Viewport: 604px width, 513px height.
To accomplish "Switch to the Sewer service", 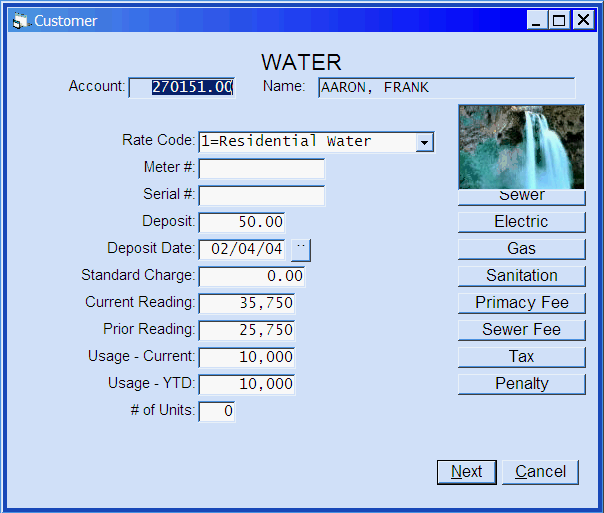I will point(521,197).
